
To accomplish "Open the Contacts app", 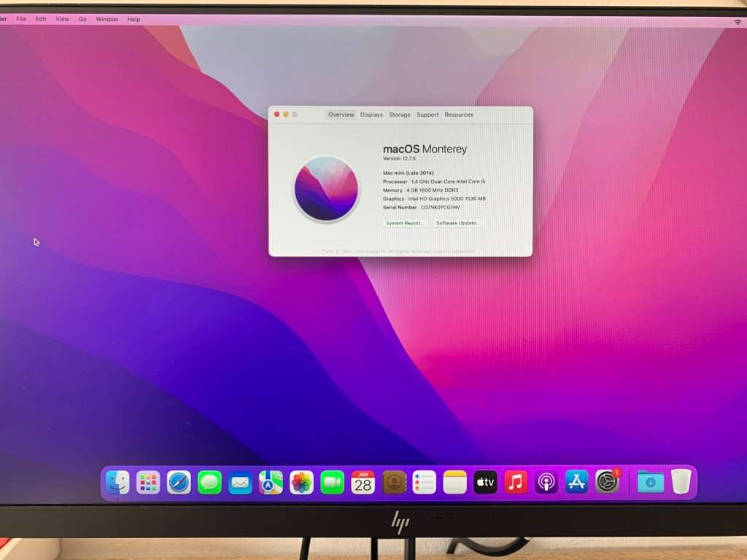I will pyautogui.click(x=393, y=482).
